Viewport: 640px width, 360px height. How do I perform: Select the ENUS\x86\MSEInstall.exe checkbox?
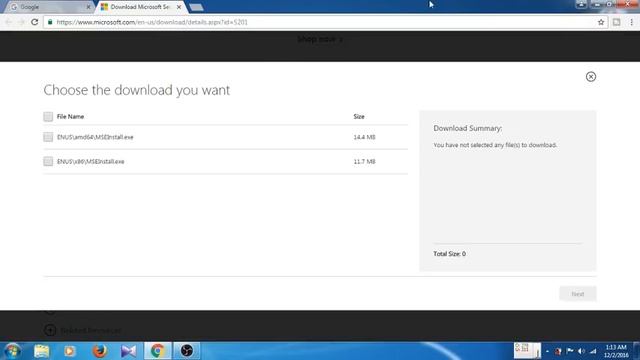click(48, 162)
